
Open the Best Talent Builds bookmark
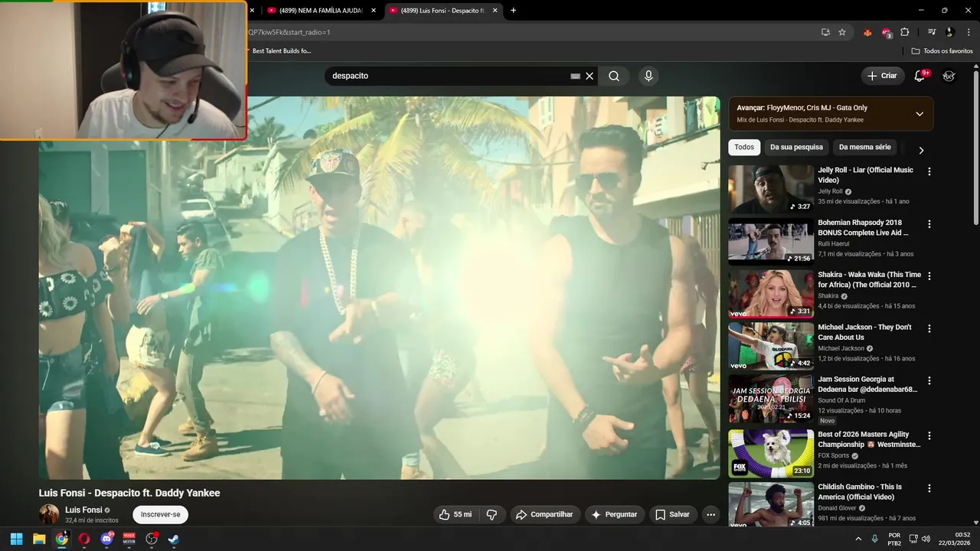[x=281, y=51]
